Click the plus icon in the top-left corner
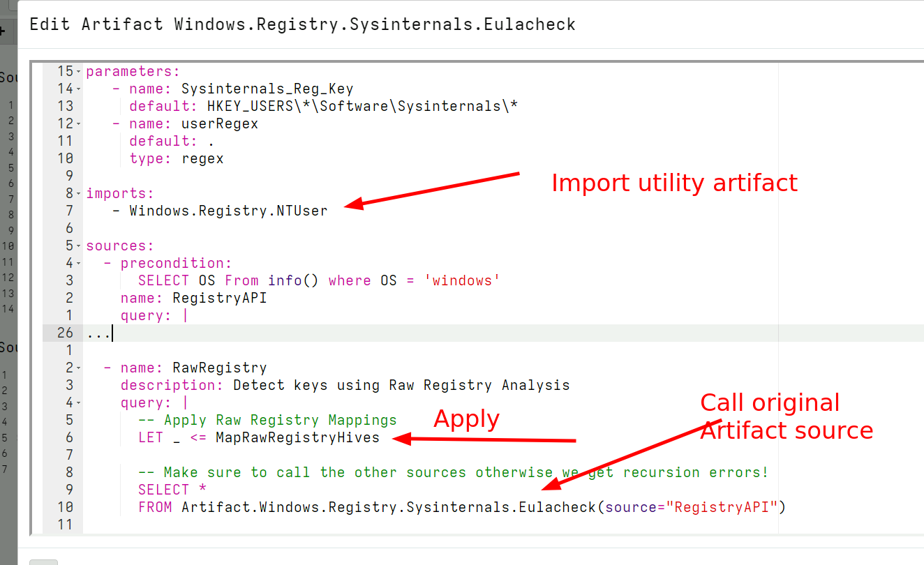This screenshot has width=924, height=565. [x=5, y=31]
